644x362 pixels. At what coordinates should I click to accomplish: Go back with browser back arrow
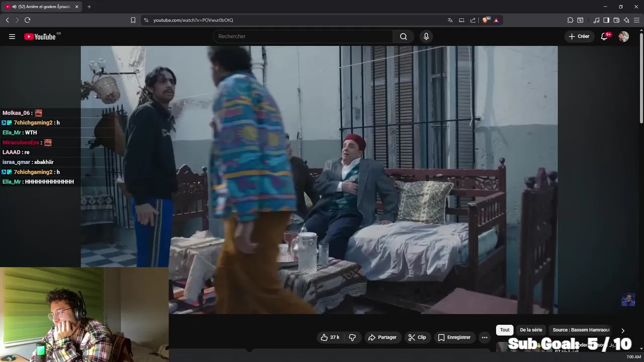pos(7,20)
